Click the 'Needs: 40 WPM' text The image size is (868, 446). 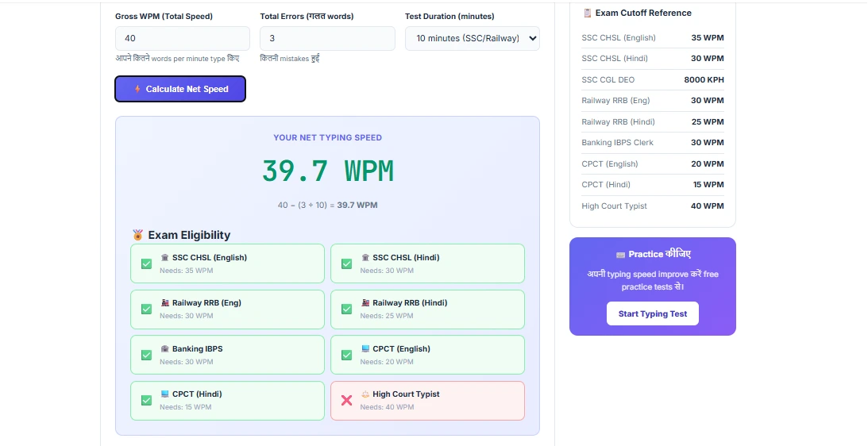[387, 407]
